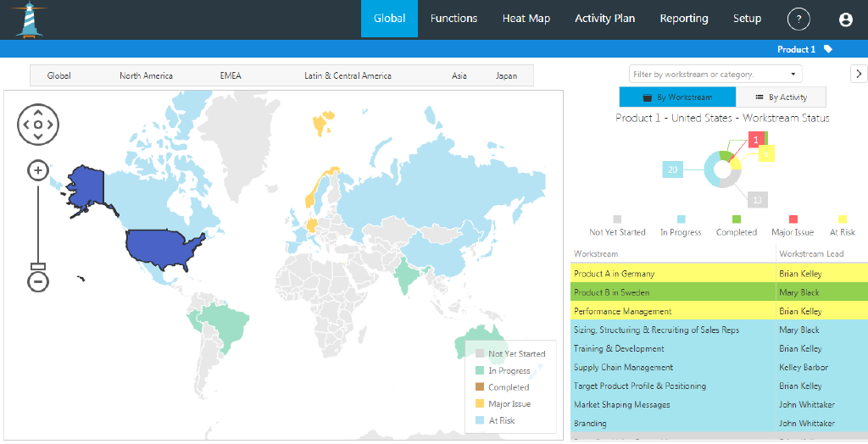Screen dimensions: 868x444
Task: Click the tag icon beside Product 1
Action: [x=828, y=49]
